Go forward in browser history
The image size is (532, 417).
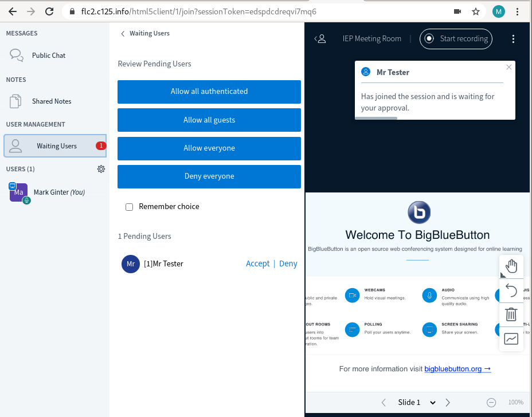click(x=31, y=11)
